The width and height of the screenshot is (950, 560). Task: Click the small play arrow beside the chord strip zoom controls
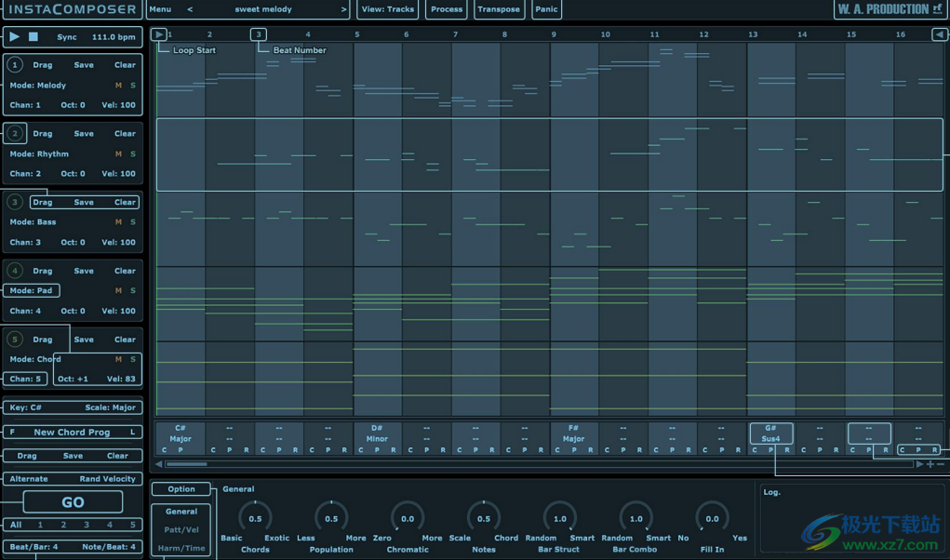[919, 464]
